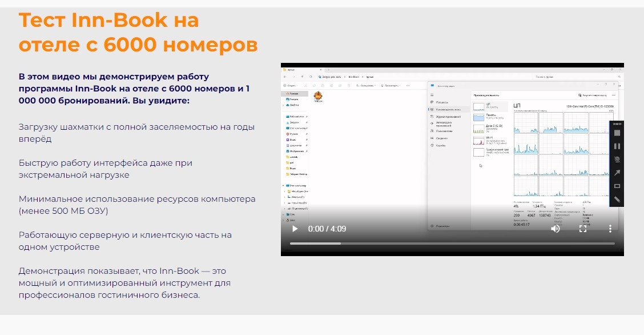644x335 pixels.
Task: Click the Stop recording button in recorder toolbar
Action: point(616,133)
